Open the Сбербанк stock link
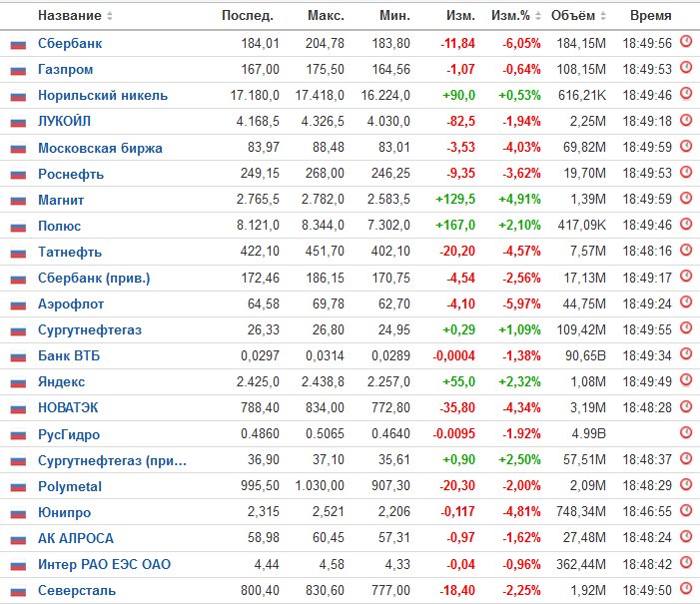This screenshot has height=604, width=700. (70, 43)
